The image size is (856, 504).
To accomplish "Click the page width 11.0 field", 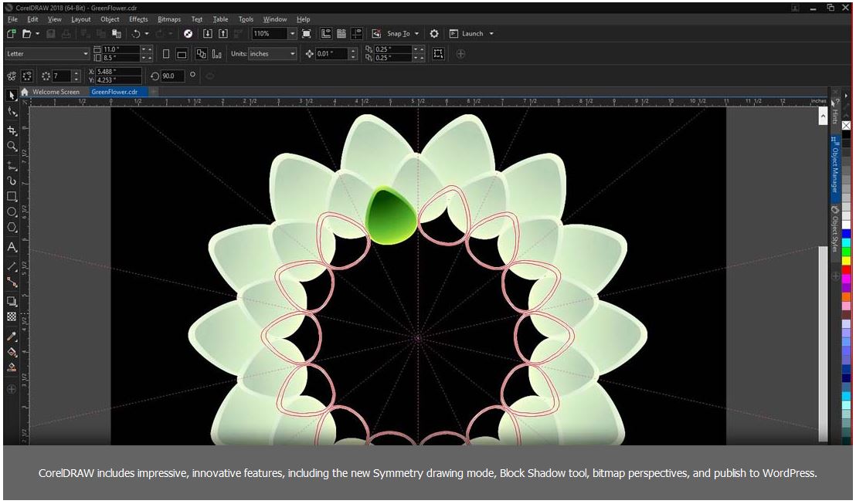I will tap(121, 49).
